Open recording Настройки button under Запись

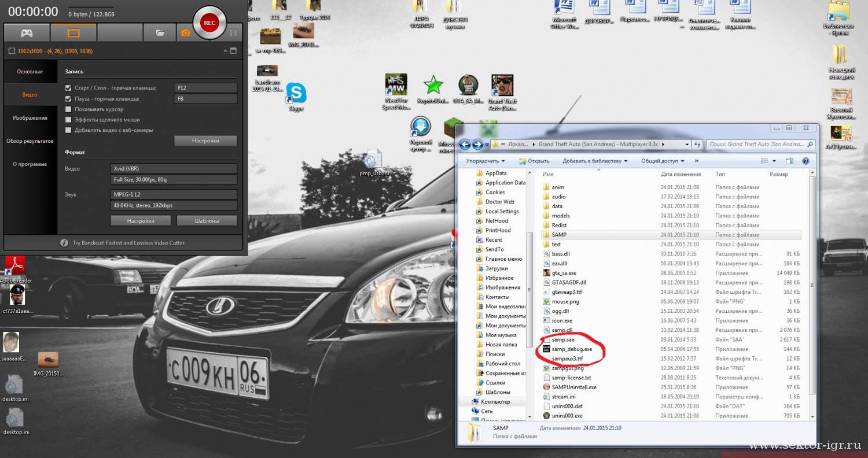click(x=205, y=141)
